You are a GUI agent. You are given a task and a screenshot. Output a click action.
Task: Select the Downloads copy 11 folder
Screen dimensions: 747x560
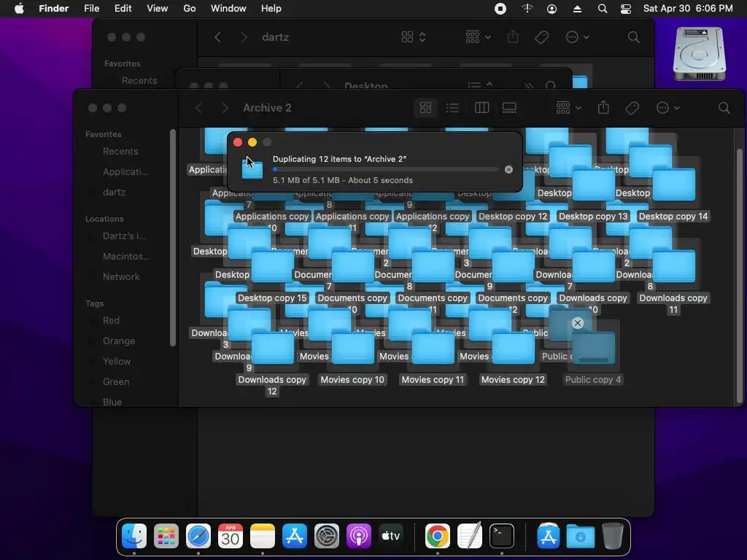pyautogui.click(x=673, y=265)
